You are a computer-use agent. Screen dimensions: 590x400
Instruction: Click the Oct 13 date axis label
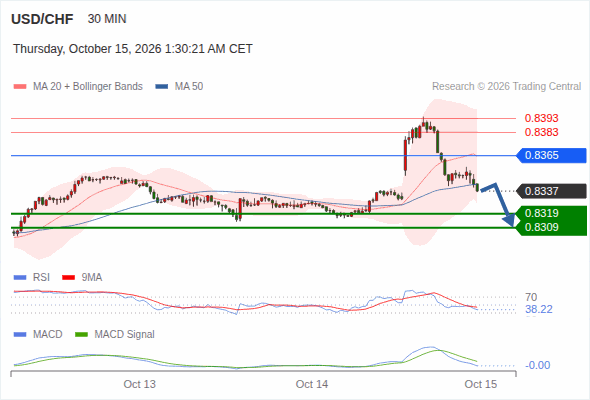coord(140,384)
